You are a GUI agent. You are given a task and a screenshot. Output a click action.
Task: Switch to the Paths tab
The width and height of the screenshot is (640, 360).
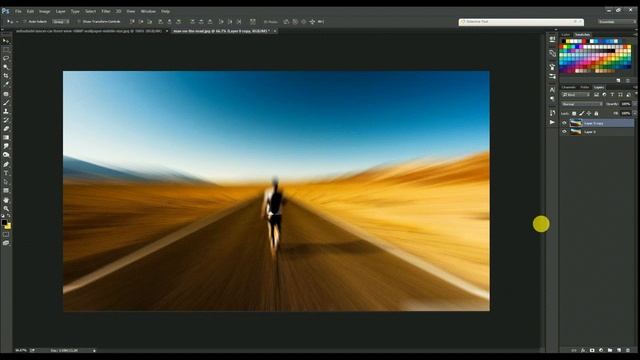(x=585, y=87)
